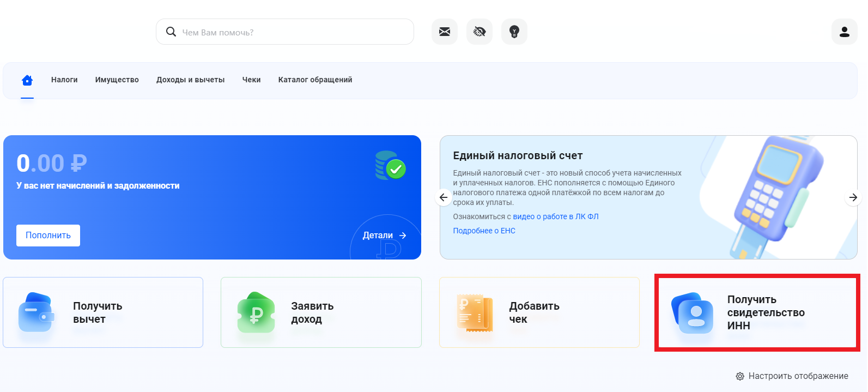Viewport: 868px width, 392px height.
Task: Open the Получить свидетельство ИНН card
Action: point(757,312)
